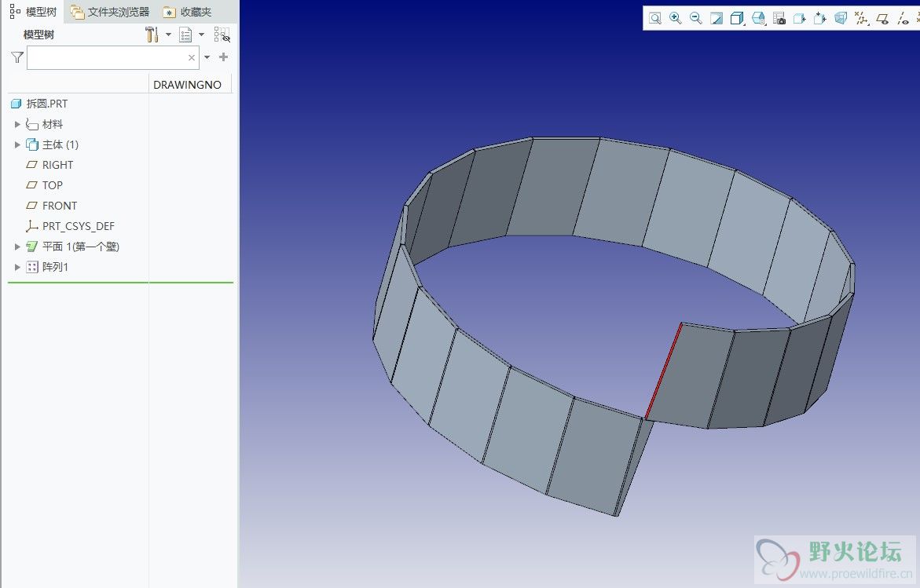The image size is (920, 588).
Task: Click the cube icon with two arrows
Action: tap(820, 18)
